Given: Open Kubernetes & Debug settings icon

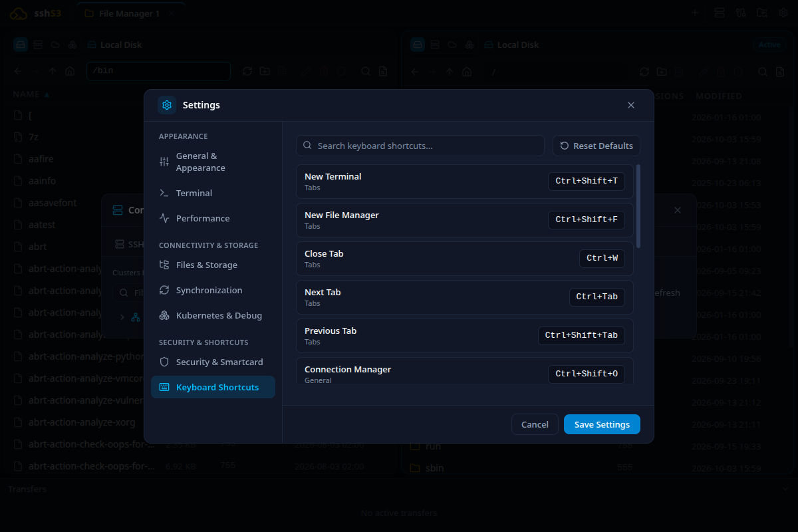Looking at the screenshot, I should (164, 315).
